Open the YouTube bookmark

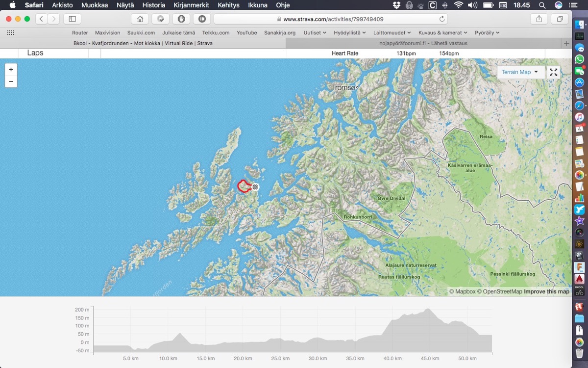point(246,32)
